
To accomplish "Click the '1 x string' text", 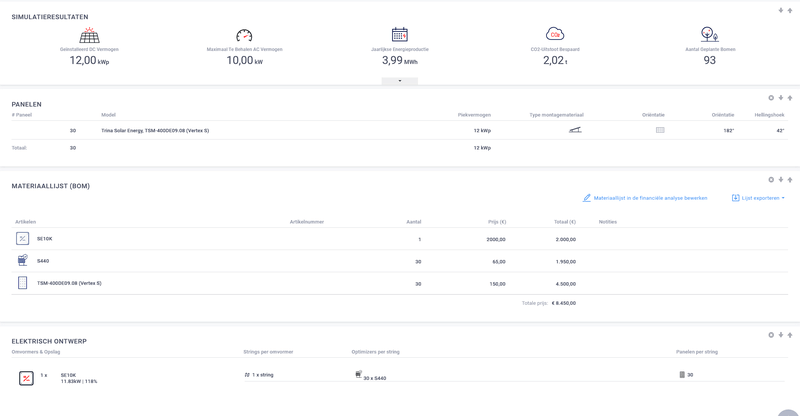I will click(263, 375).
